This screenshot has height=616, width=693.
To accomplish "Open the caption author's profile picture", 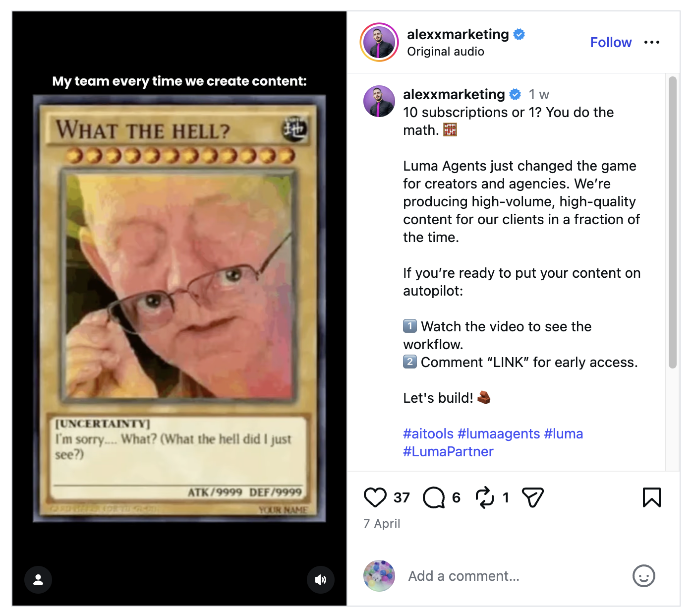I will (x=379, y=101).
